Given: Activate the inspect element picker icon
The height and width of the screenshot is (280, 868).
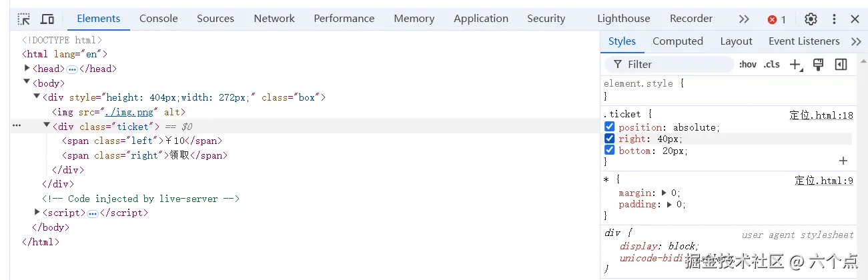Looking at the screenshot, I should click(x=24, y=19).
